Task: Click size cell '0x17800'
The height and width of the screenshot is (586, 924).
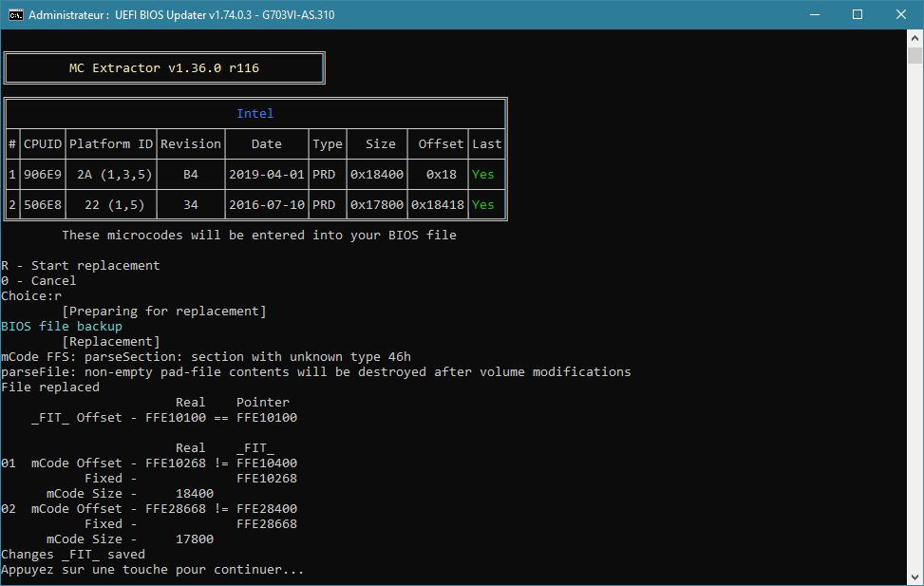Action: click(377, 204)
